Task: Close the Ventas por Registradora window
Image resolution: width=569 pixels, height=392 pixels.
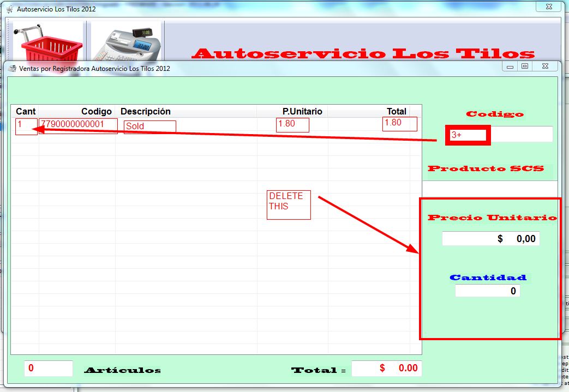Action: [x=544, y=67]
